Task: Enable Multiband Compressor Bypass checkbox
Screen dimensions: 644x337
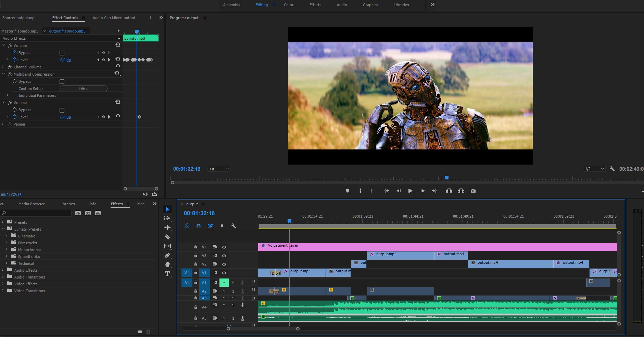Action: click(x=62, y=82)
